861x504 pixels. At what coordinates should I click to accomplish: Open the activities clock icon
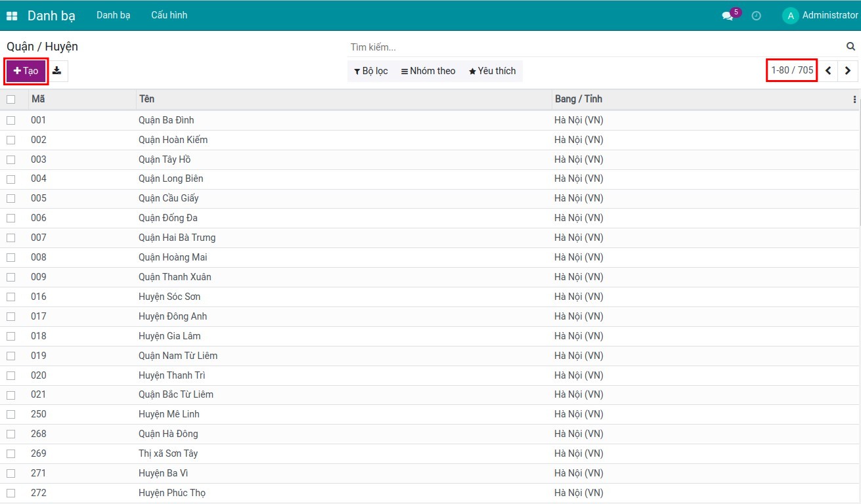coord(756,16)
